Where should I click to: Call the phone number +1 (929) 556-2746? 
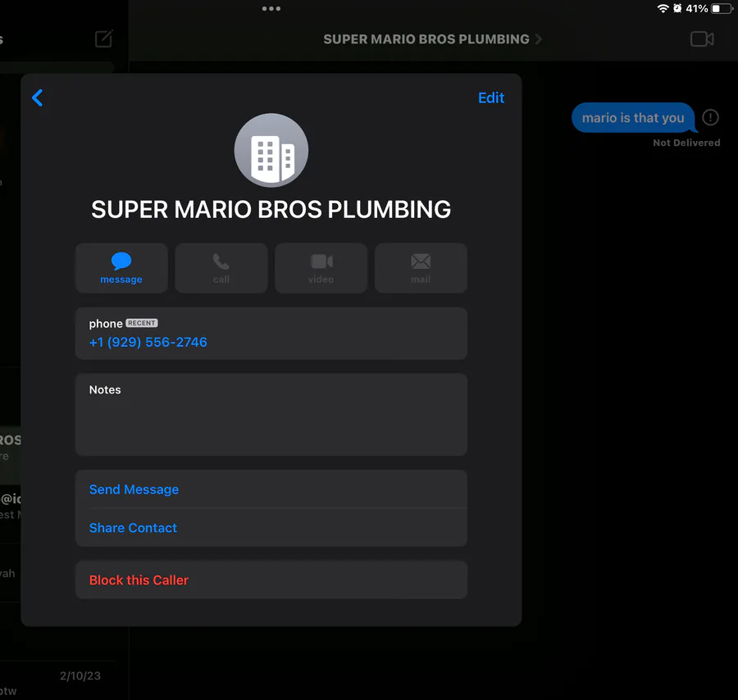[148, 342]
